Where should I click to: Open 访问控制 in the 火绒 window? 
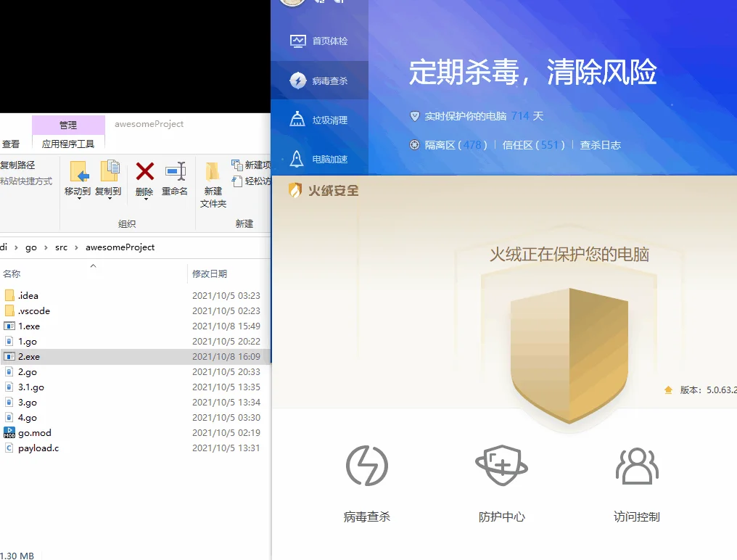[637, 483]
